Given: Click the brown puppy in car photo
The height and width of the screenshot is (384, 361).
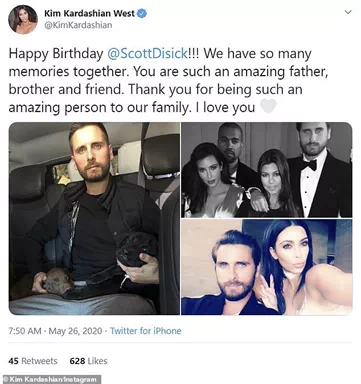Looking at the screenshot, I should click(57, 282).
